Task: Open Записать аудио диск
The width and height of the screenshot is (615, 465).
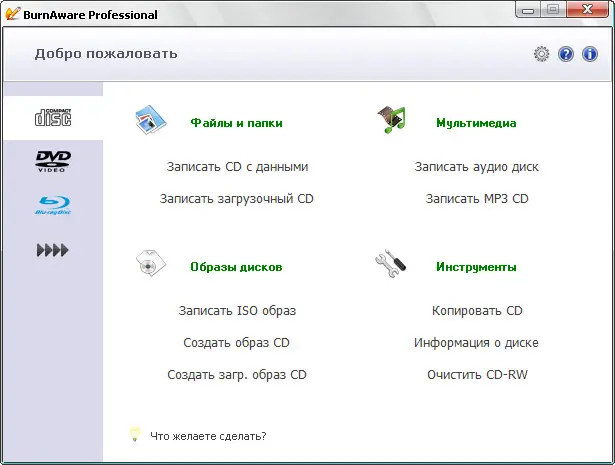Action: click(477, 167)
